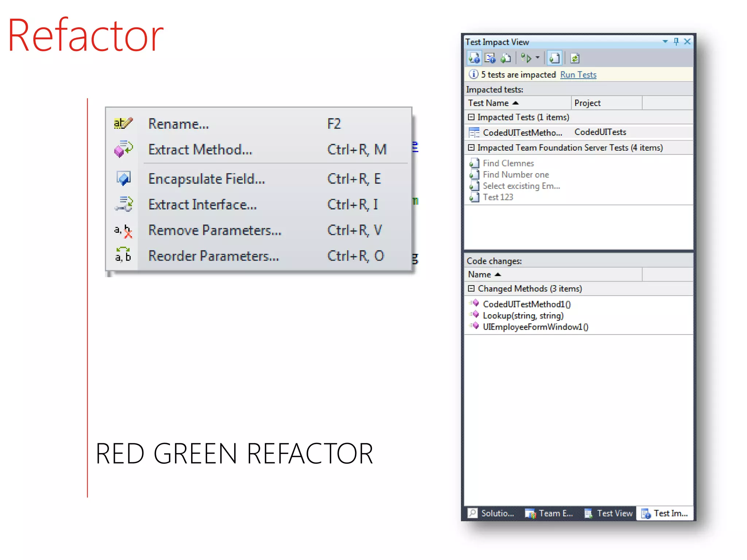Click the Project column header
This screenshot has height=560, width=747.
coord(606,103)
